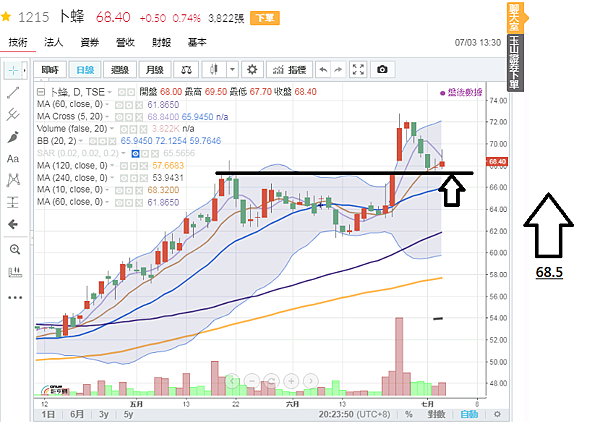Toggle visibility eye for MA (240, close, 0)
The width and height of the screenshot is (600, 434).
(x=124, y=178)
